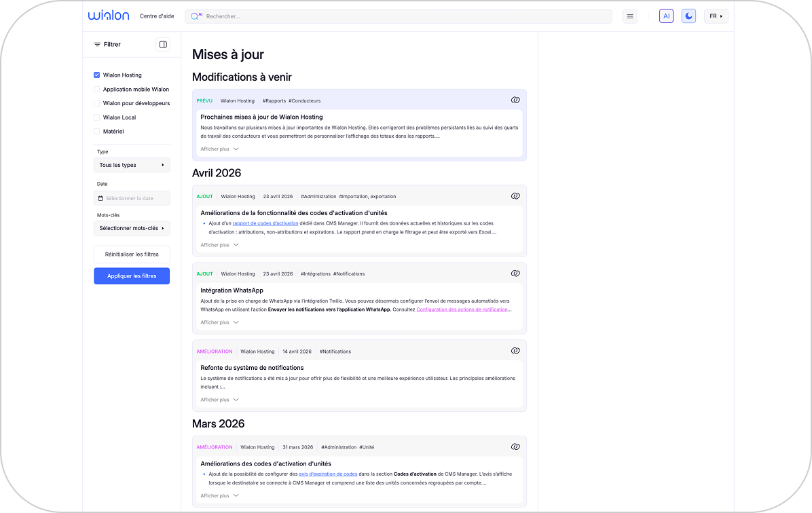Click the Avril 2026 heading
Viewport: 812px width, 513px height.
coord(217,173)
